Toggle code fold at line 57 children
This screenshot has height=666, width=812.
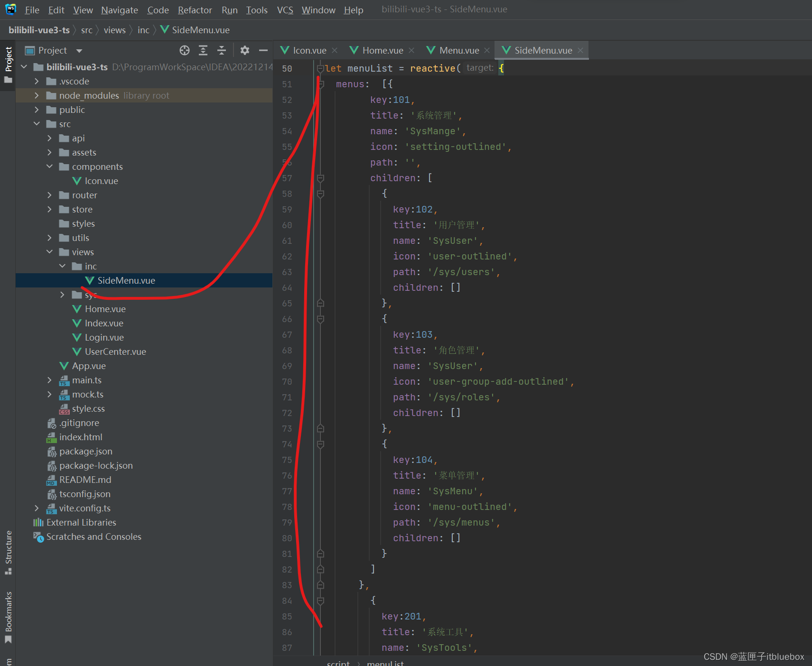click(x=320, y=178)
